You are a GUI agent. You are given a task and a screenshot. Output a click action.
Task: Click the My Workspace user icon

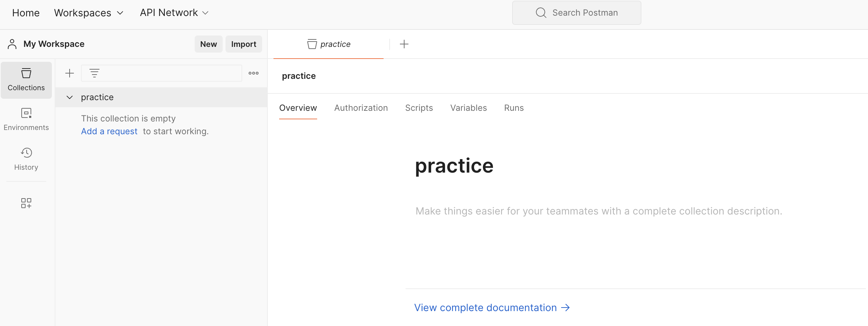point(12,44)
